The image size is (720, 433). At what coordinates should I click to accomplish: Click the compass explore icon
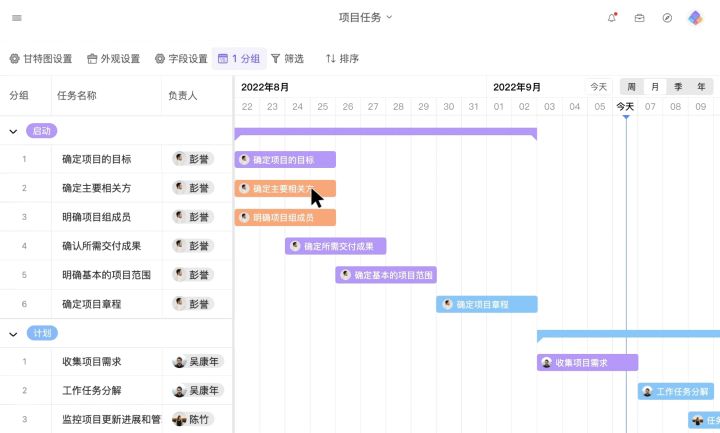click(667, 18)
